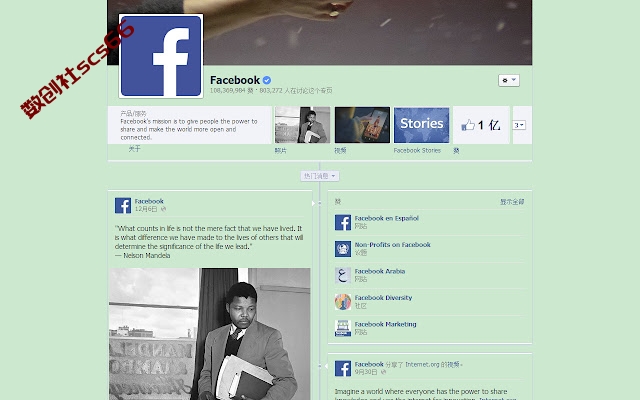Click the Facebook page title text

click(x=235, y=80)
